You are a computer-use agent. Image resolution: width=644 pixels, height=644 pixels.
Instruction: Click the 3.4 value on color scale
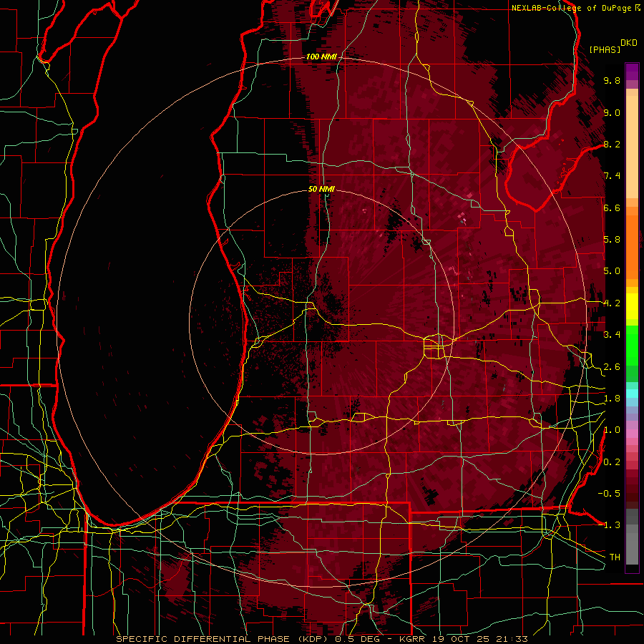click(x=612, y=335)
